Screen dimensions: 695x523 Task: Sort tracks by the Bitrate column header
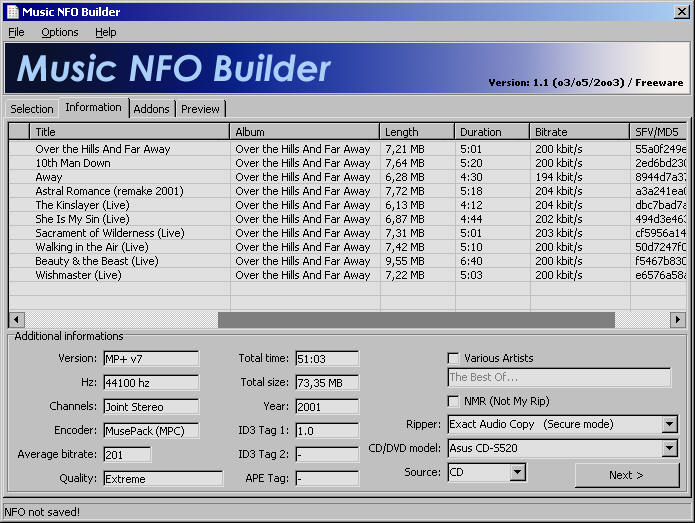tap(579, 132)
